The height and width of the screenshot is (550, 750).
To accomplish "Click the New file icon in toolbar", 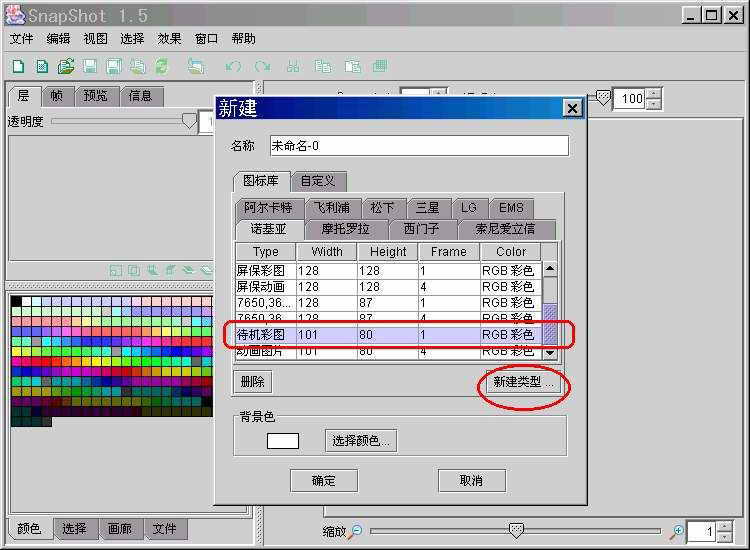I will click(x=18, y=67).
